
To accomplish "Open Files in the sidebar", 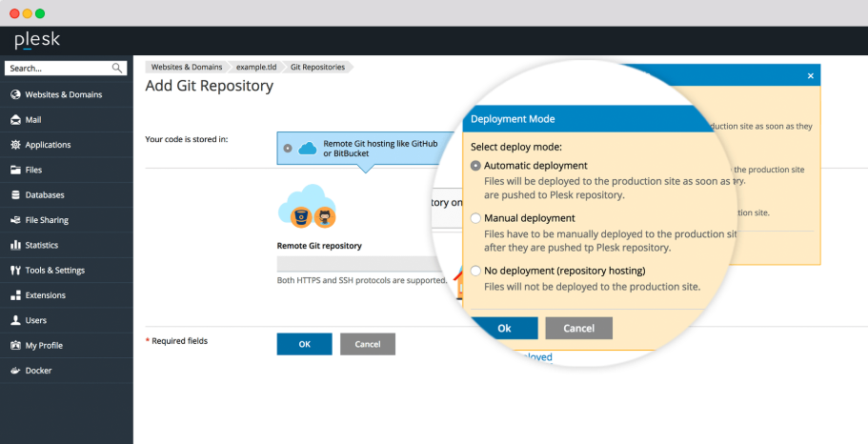I will (x=67, y=170).
